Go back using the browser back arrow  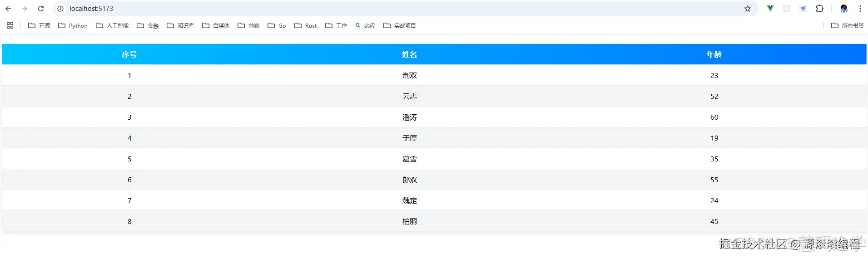(x=8, y=9)
